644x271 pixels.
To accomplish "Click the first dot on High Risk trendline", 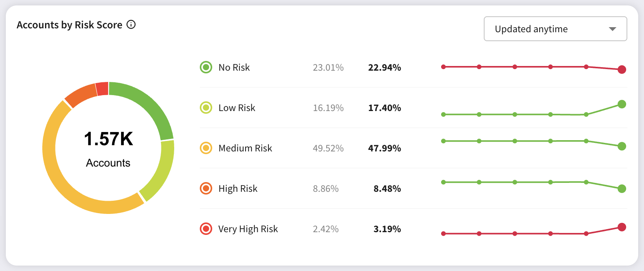I will [x=443, y=182].
